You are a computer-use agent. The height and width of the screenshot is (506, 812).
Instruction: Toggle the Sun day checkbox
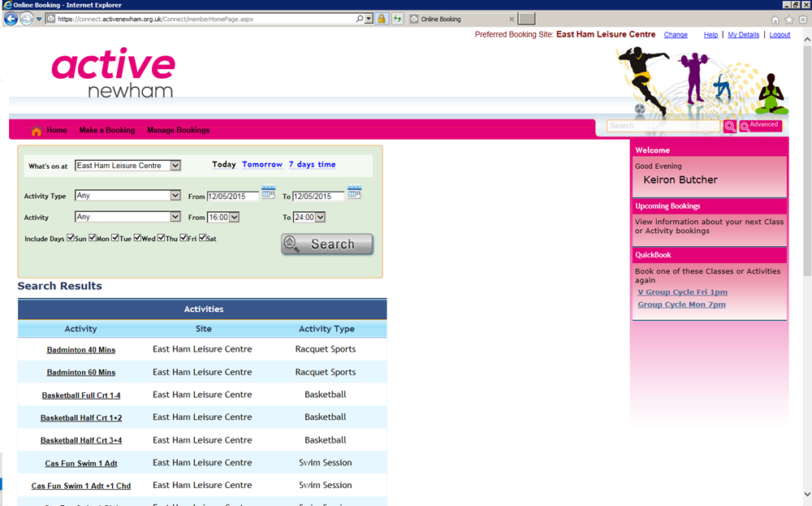coord(71,238)
